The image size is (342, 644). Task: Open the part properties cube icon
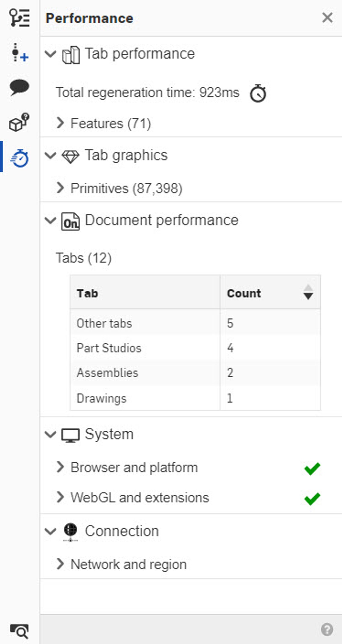coord(19,122)
